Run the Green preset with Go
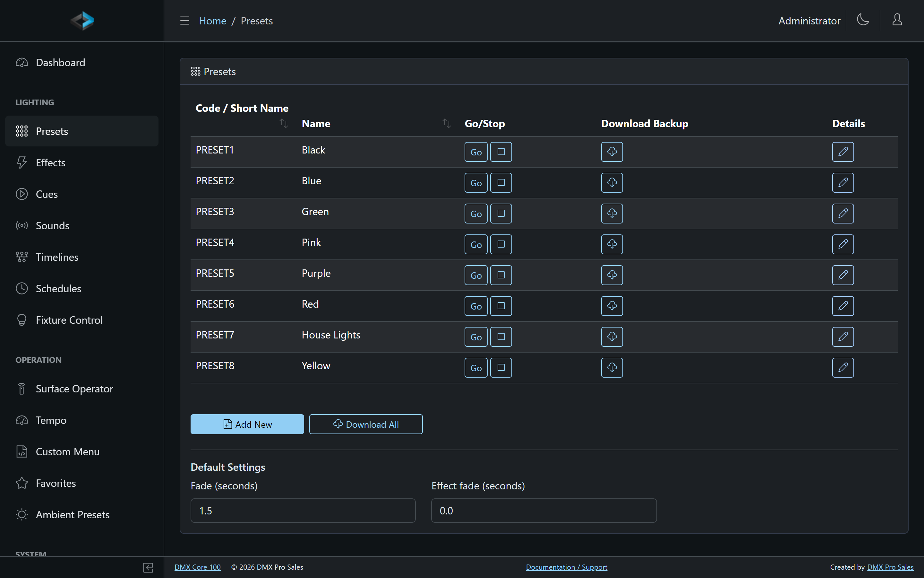 click(x=476, y=213)
